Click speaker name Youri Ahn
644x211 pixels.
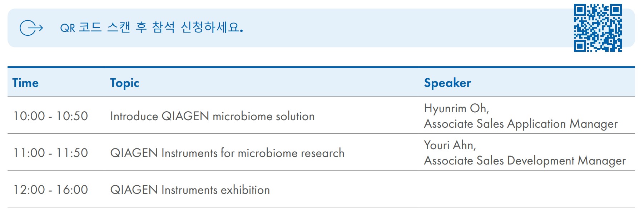pyautogui.click(x=450, y=145)
